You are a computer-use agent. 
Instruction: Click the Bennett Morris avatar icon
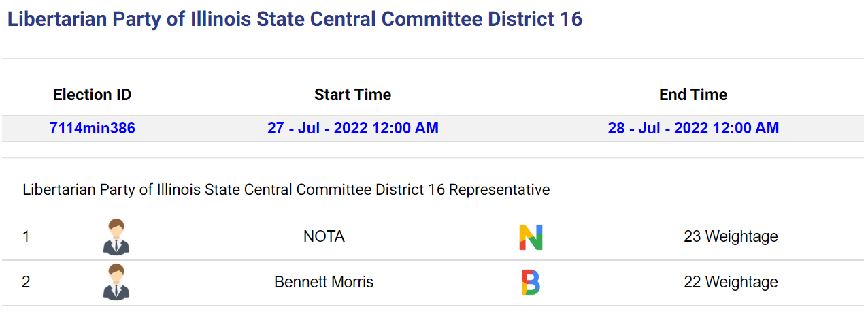pyautogui.click(x=116, y=282)
